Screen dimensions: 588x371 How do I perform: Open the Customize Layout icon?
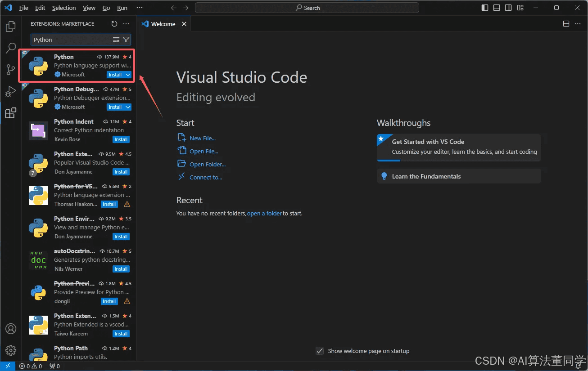[520, 8]
